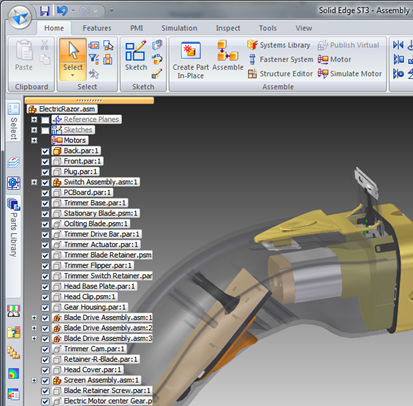Switch to the Simulation ribbon tab
Viewport: 413px width, 406px height.
point(179,28)
